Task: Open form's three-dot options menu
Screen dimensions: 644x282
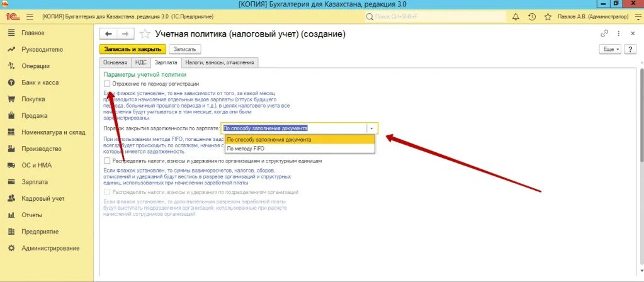Action: 619,33
